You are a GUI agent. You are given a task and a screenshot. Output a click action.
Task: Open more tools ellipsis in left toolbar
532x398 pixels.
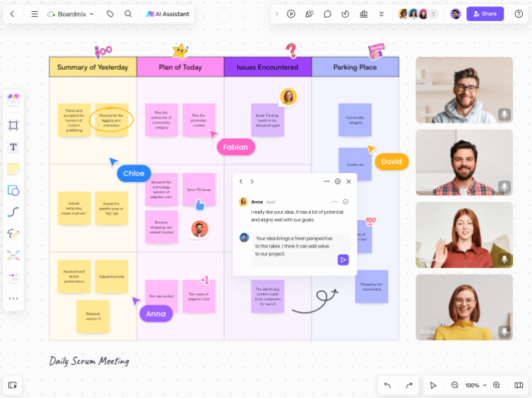pos(13,298)
